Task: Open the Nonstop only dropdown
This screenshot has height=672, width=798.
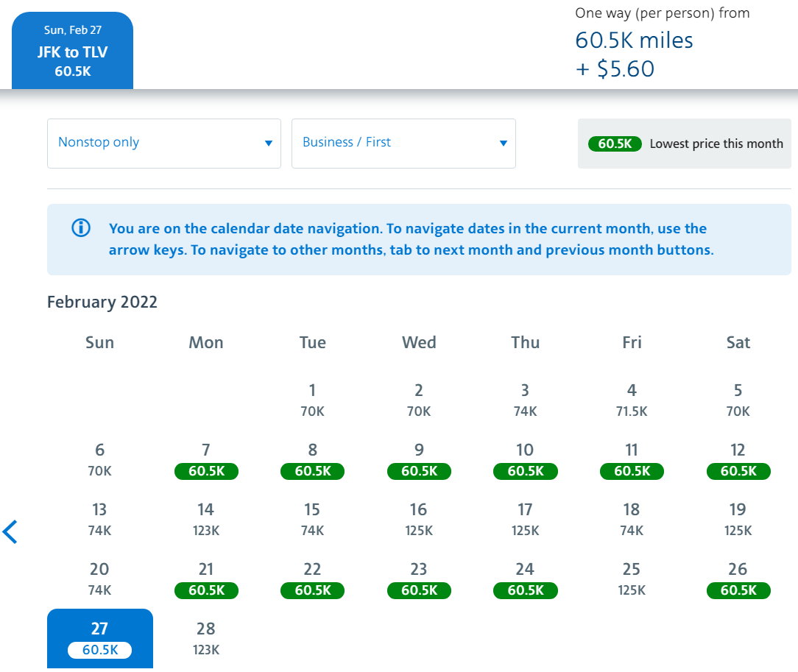Action: pos(164,143)
